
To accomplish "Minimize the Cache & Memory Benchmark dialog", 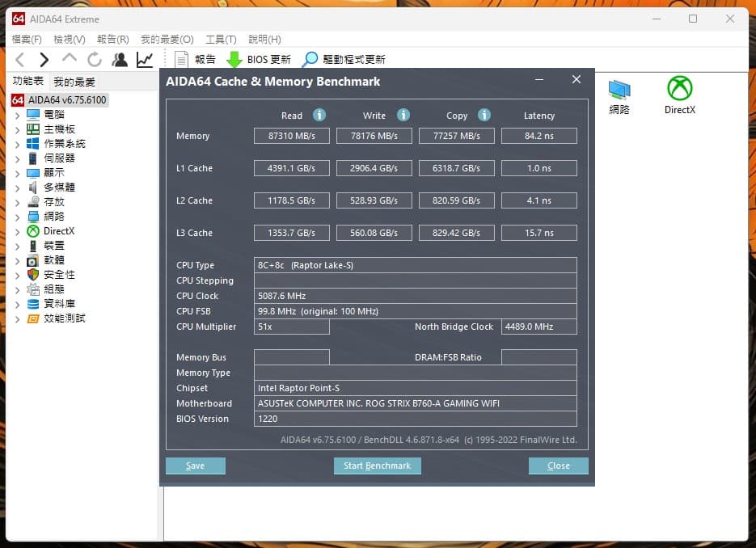I will coord(539,79).
